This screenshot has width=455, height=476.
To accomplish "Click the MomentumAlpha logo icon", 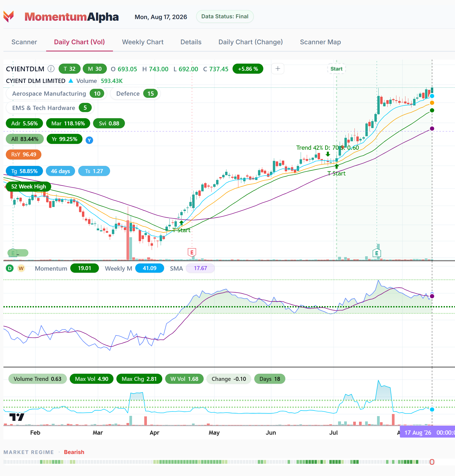I will coord(8,16).
